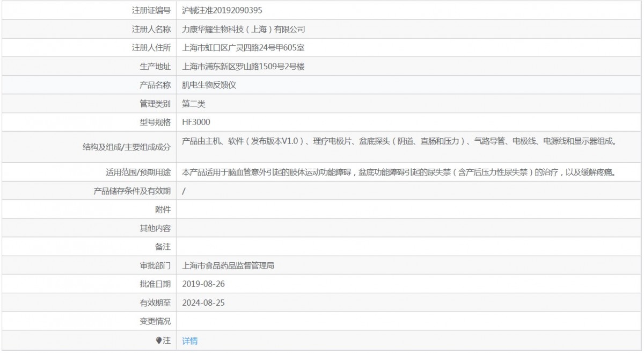Click the 附件 label
This screenshot has width=644, height=353.
tap(163, 210)
